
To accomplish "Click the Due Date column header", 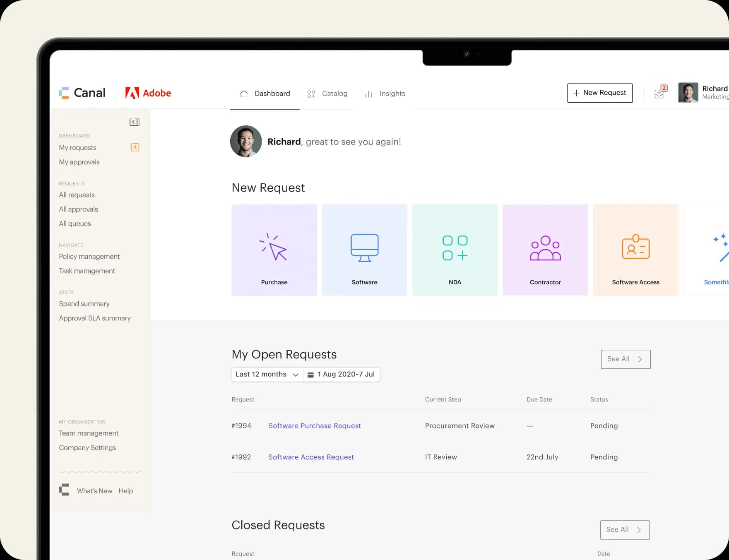I will click(539, 400).
